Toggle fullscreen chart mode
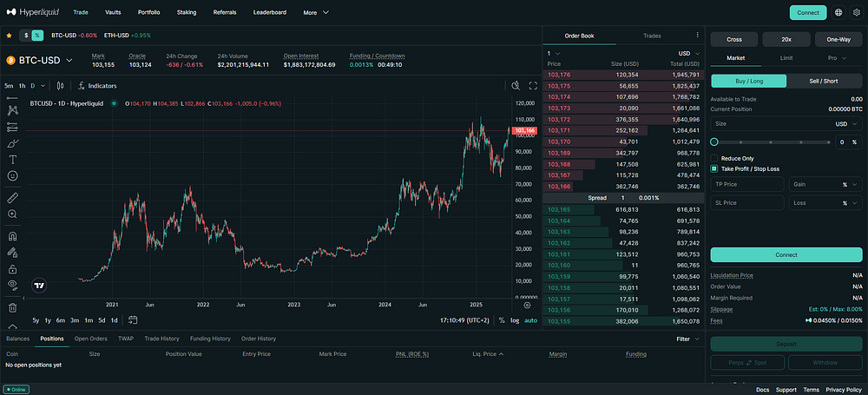The width and height of the screenshot is (868, 395). pyautogui.click(x=533, y=85)
